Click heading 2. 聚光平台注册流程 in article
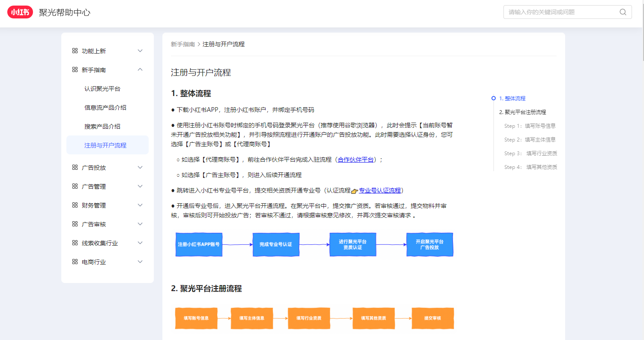Image resolution: width=644 pixels, height=340 pixels. 207,289
